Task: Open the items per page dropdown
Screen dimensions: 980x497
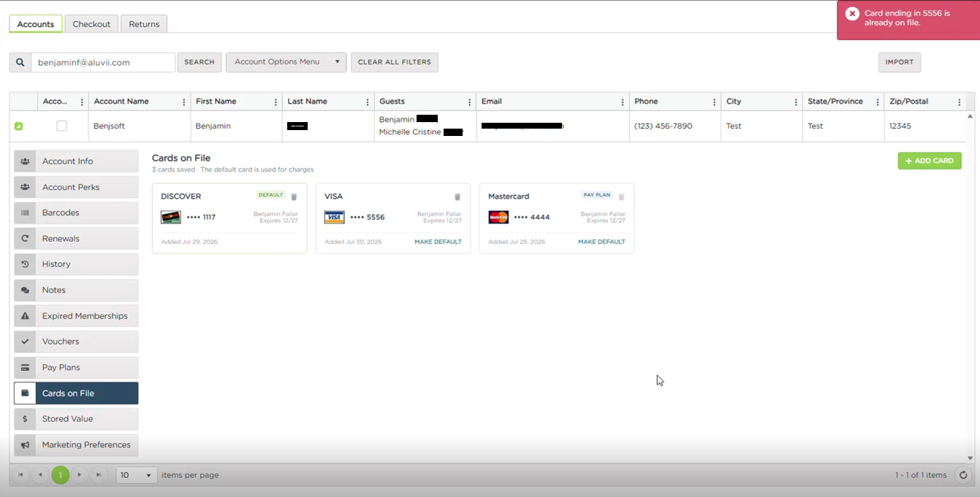Action: click(137, 475)
